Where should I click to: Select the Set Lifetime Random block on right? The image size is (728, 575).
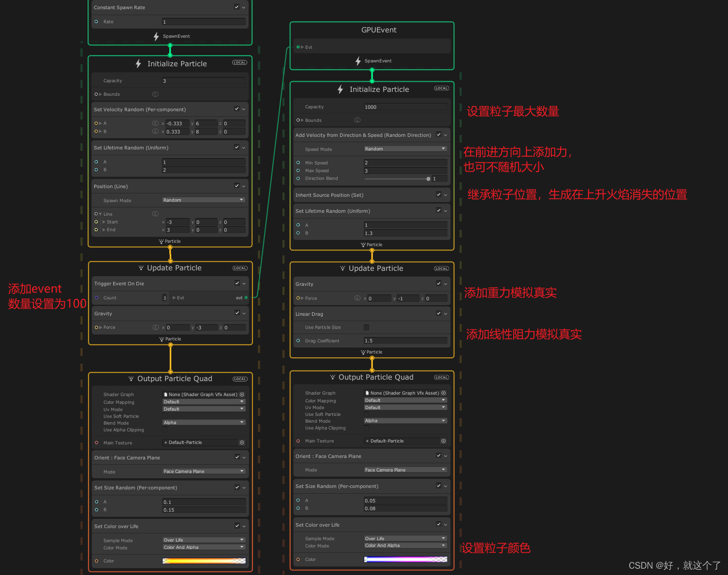pyautogui.click(x=333, y=211)
